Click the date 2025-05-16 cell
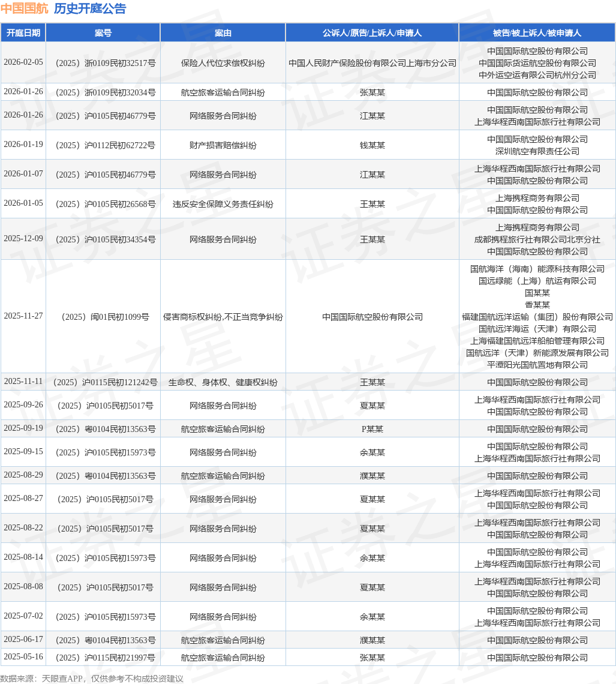 point(23,656)
